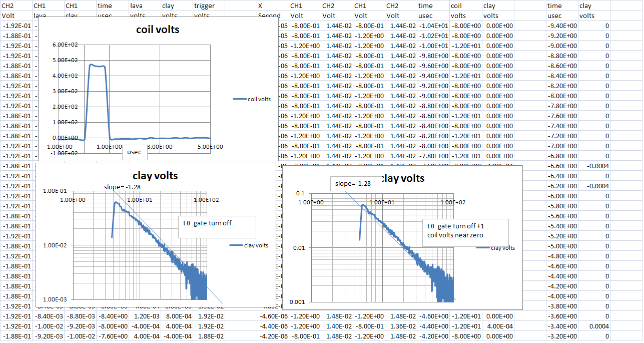Click the 0.001 axis label on right chart
644x343 pixels.
coord(297,302)
